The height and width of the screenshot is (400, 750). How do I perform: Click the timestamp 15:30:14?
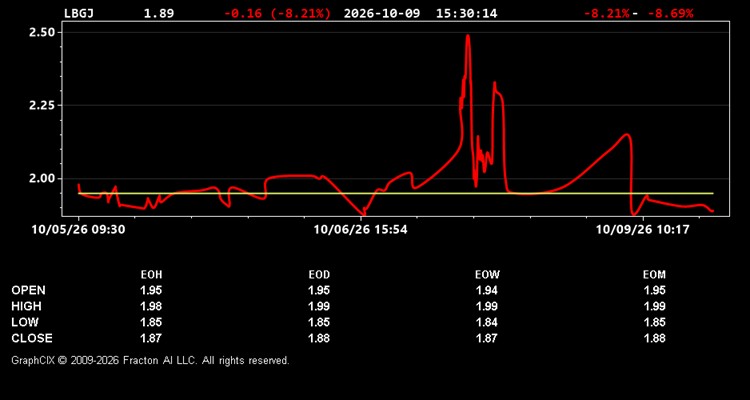tap(466, 13)
